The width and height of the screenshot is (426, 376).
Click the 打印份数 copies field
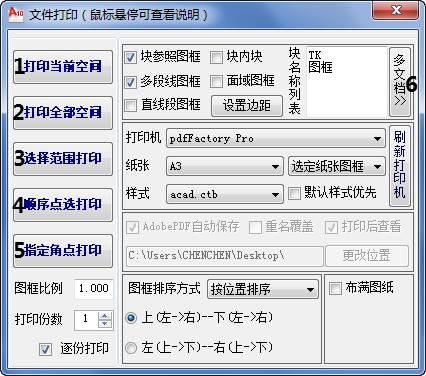point(86,319)
